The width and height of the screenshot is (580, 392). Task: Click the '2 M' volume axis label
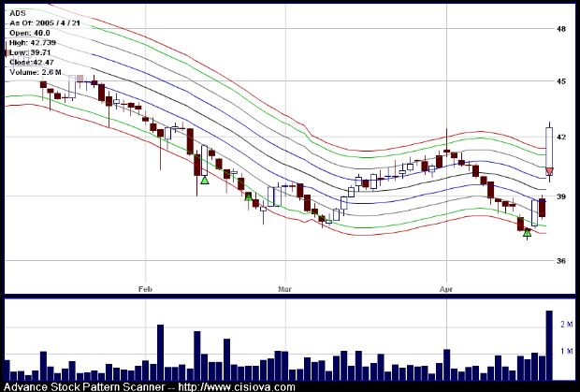[x=567, y=325]
